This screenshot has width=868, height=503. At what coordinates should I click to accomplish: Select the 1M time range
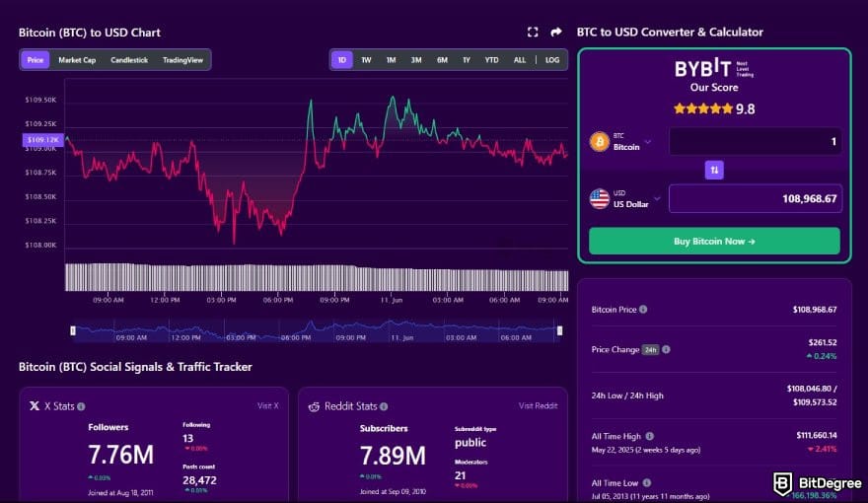[391, 60]
